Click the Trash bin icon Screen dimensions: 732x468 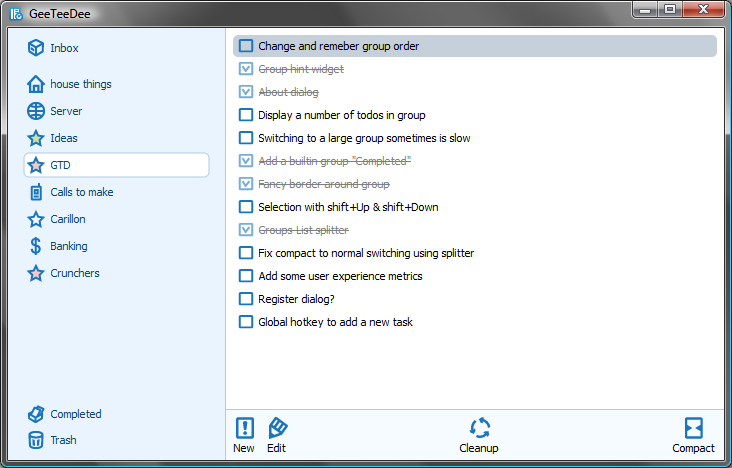[x=36, y=440]
